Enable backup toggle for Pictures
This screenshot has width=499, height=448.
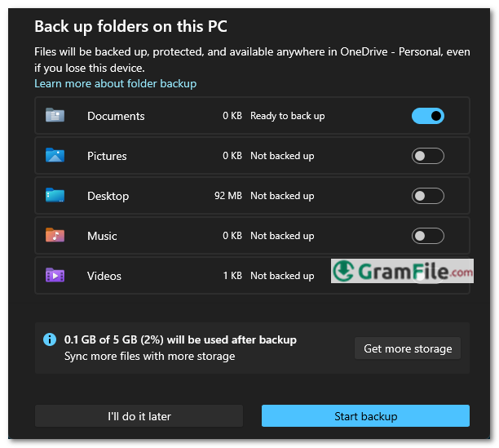click(x=428, y=156)
